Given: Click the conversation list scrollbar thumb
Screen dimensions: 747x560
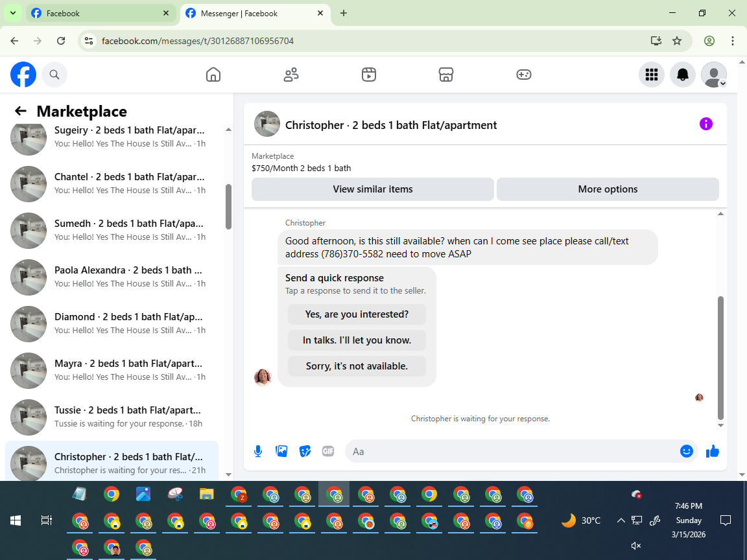Looking at the screenshot, I should pyautogui.click(x=228, y=207).
